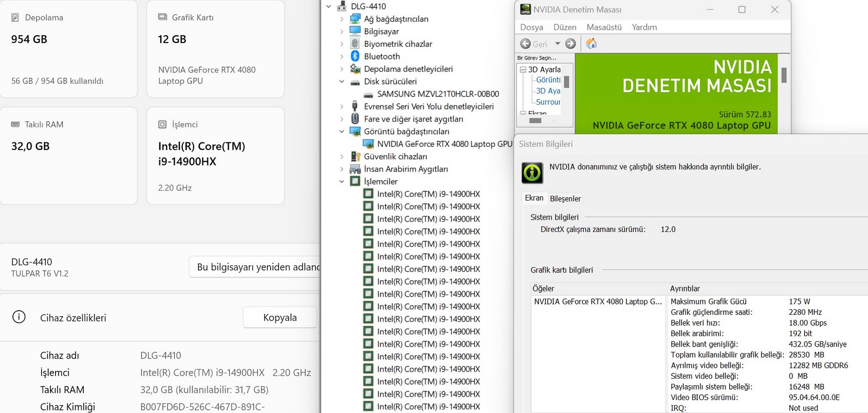
Task: Click the Bluetooth device icon
Action: point(355,56)
